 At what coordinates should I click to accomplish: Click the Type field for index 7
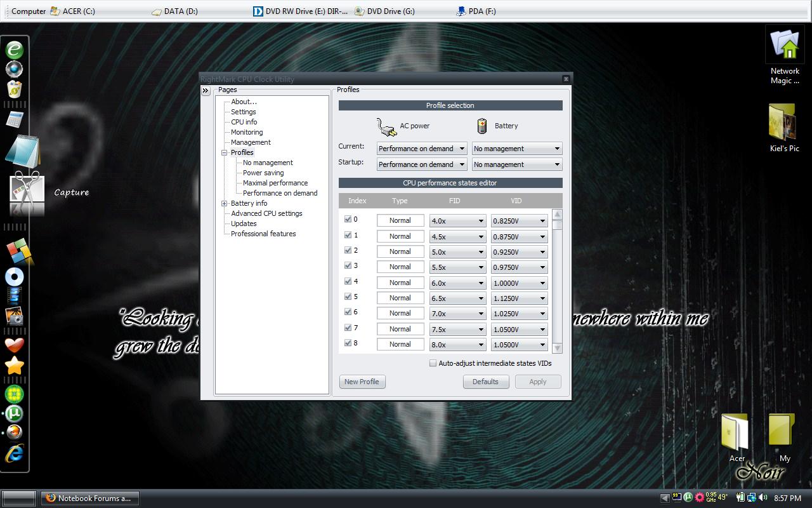tap(400, 329)
